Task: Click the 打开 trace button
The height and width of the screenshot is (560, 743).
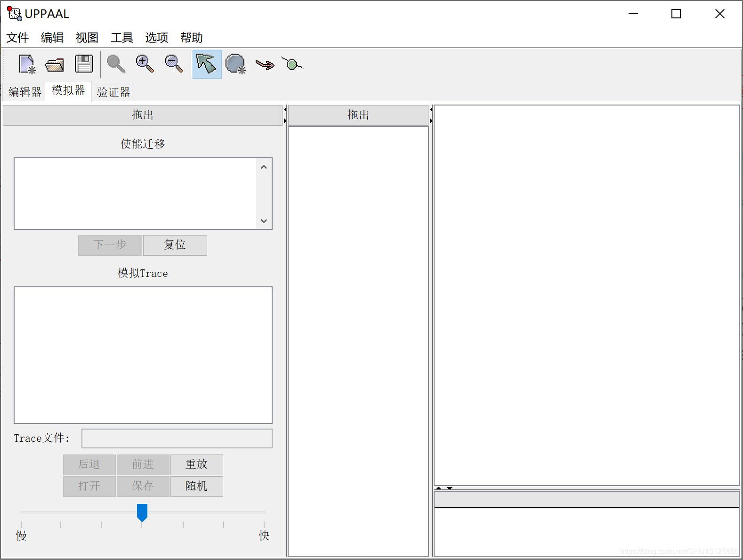Action: tap(89, 486)
